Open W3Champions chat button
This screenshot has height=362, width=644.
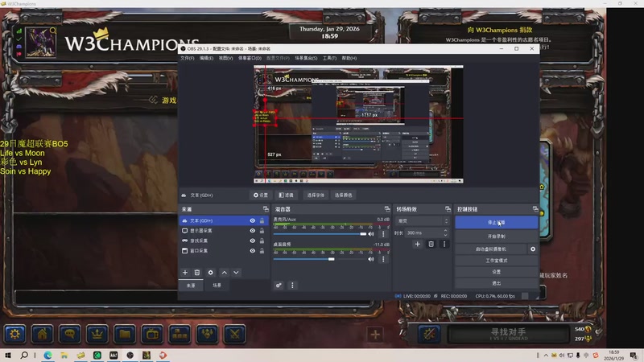70,334
